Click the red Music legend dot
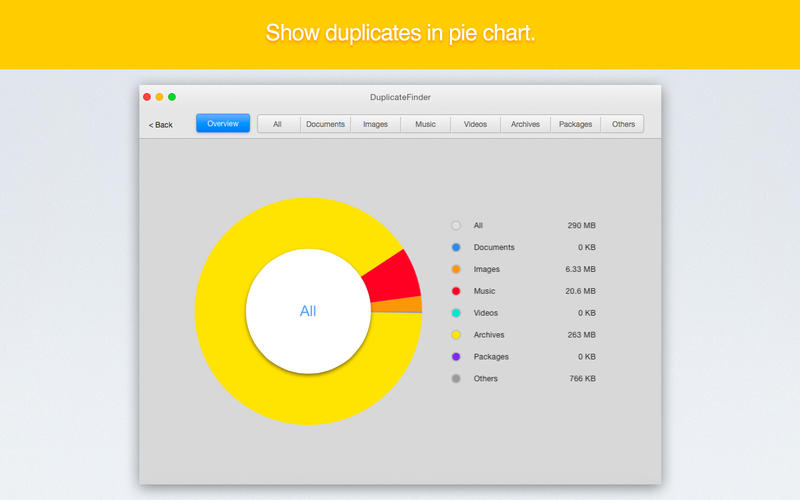Viewport: 800px width, 500px height. click(456, 291)
